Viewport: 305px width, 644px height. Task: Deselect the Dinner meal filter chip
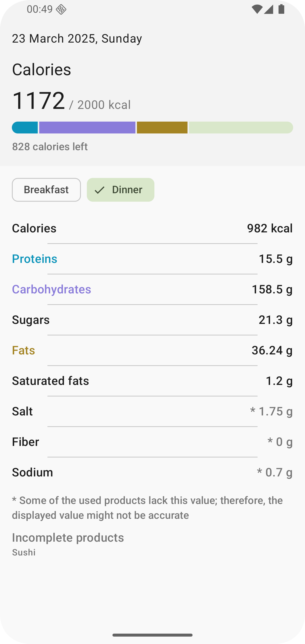[x=121, y=190]
